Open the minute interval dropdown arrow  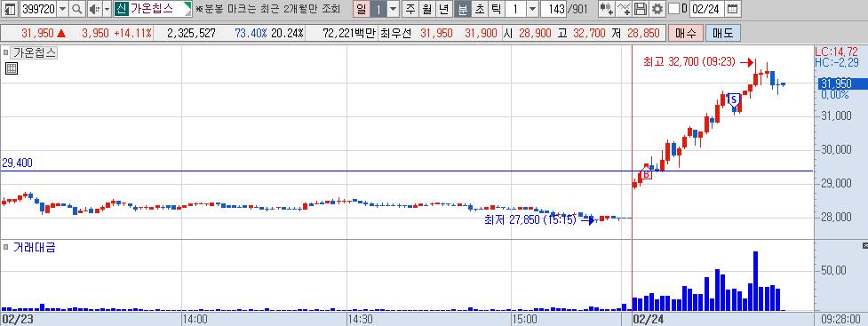532,9
